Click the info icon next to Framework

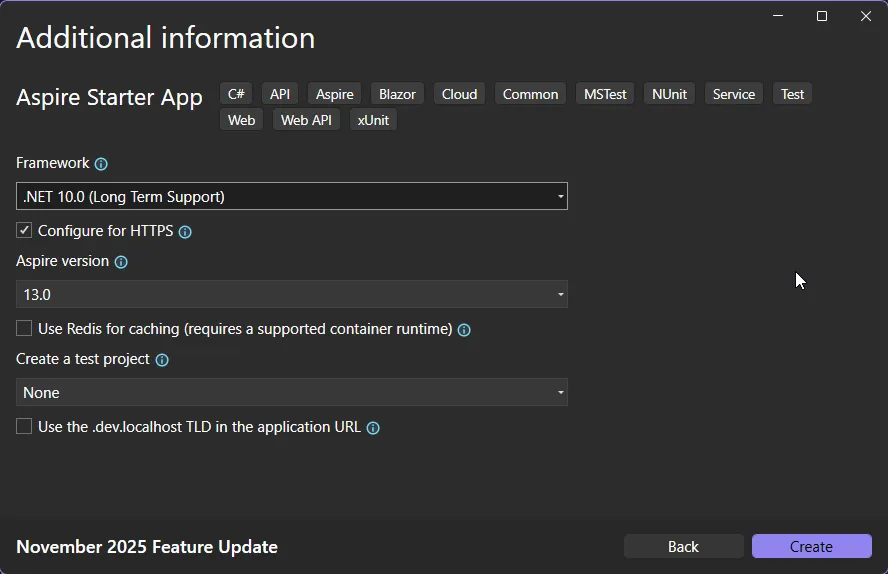pyautogui.click(x=101, y=164)
